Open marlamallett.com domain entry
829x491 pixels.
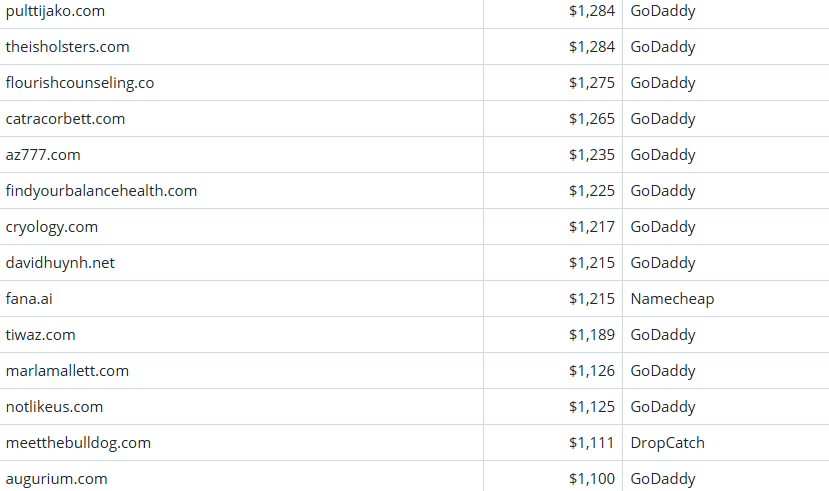pyautogui.click(x=67, y=371)
